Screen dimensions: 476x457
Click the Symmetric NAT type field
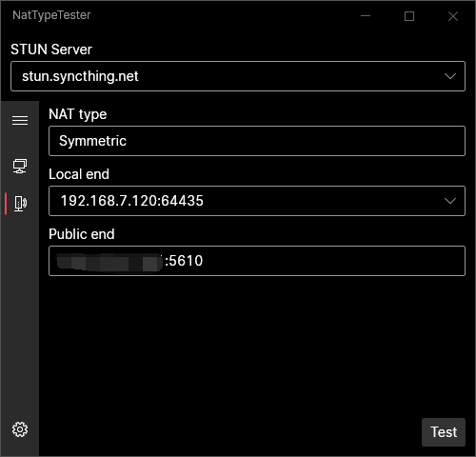(257, 141)
